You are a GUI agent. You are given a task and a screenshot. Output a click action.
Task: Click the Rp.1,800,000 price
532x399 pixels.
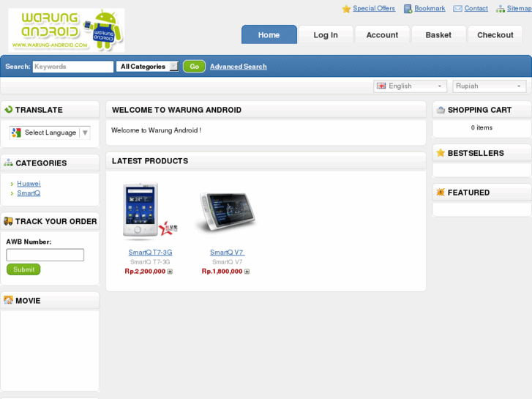click(222, 272)
